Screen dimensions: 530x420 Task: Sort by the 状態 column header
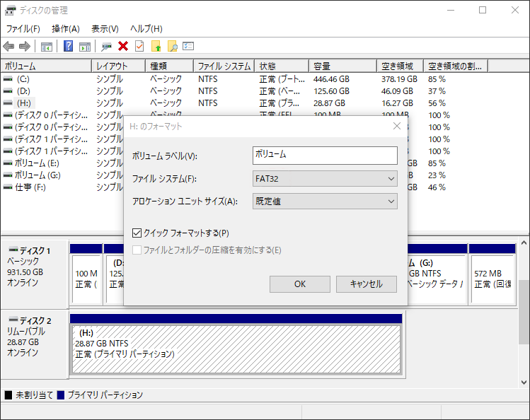pyautogui.click(x=282, y=66)
